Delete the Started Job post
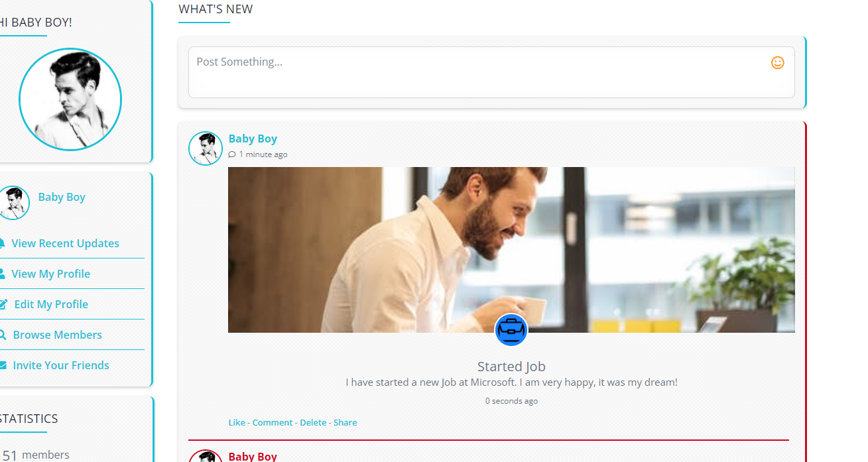This screenshot has height=462, width=868. pyautogui.click(x=313, y=422)
